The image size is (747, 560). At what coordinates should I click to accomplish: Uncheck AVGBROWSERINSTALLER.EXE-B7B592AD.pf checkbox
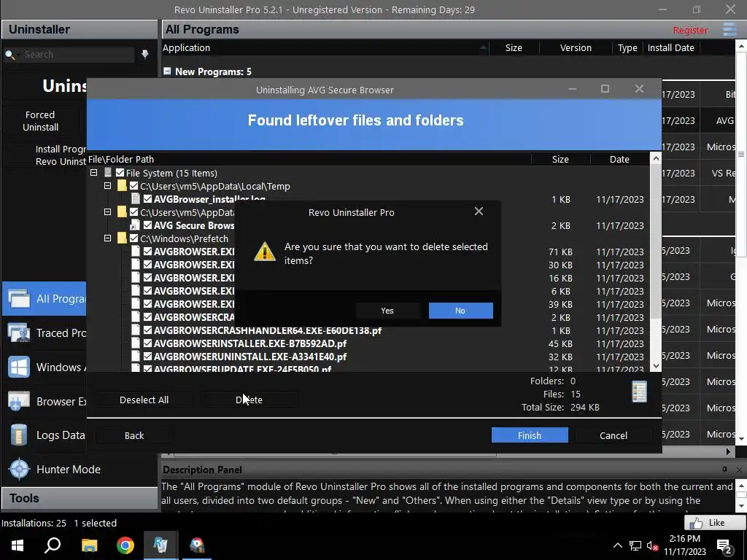pos(147,343)
